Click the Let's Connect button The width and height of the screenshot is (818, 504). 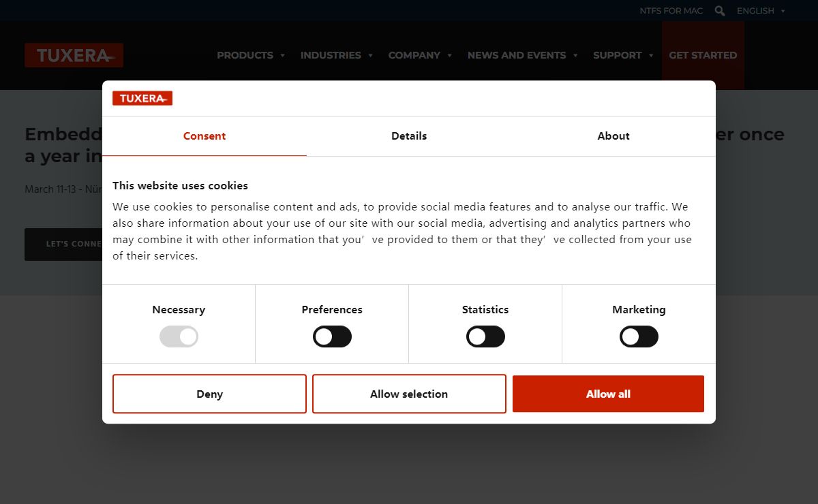pyautogui.click(x=63, y=244)
